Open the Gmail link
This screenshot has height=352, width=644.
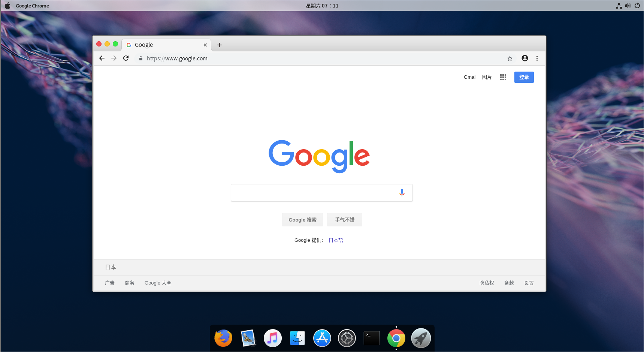coord(470,77)
